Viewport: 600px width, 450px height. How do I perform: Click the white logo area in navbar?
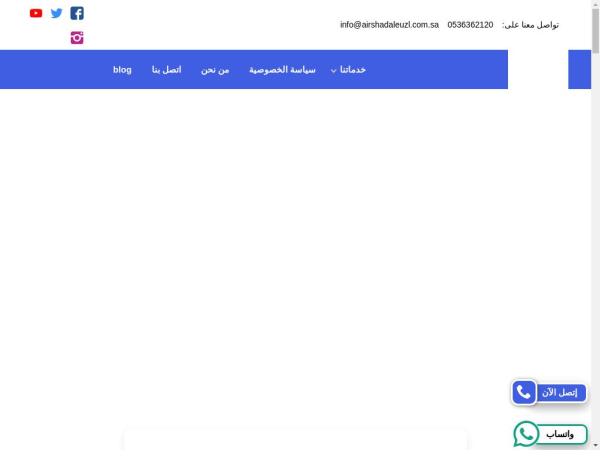point(537,69)
